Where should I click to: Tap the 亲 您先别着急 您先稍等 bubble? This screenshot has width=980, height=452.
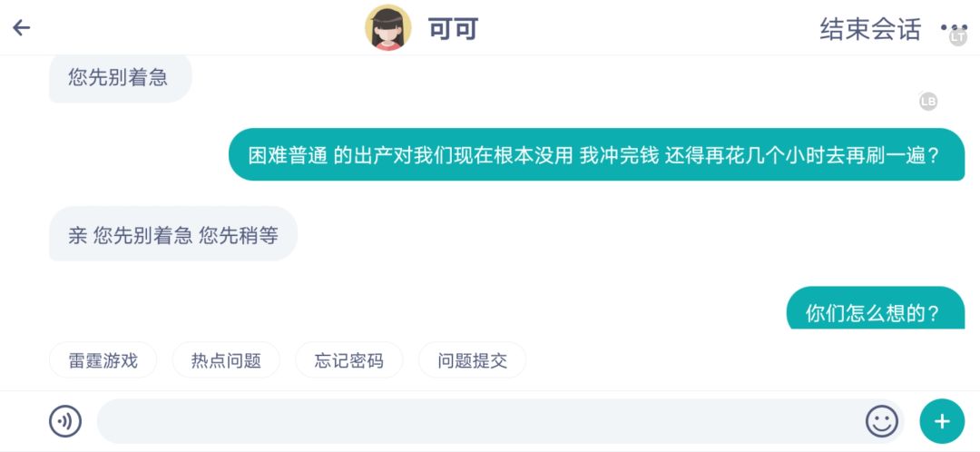pyautogui.click(x=173, y=235)
